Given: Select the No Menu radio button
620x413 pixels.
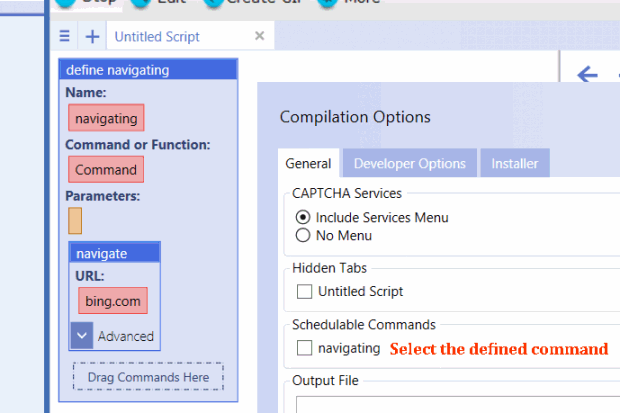Looking at the screenshot, I should [x=303, y=235].
